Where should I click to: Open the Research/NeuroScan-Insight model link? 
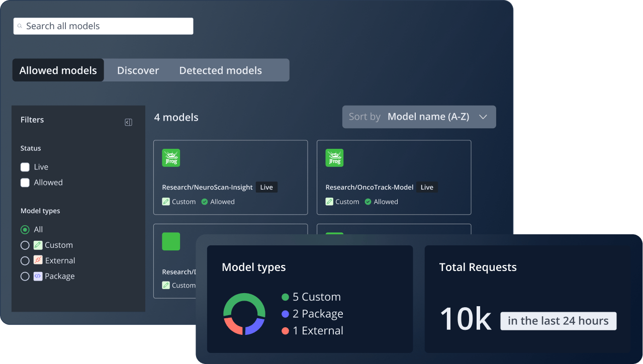click(x=207, y=188)
